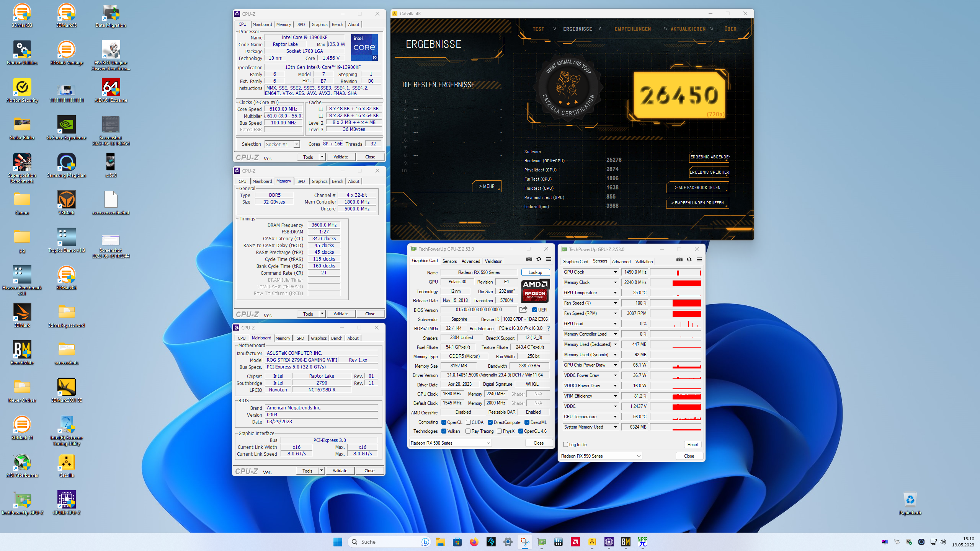Viewport: 980px width, 551px height.
Task: Expand Tools arrow in top CPU-Z window
Action: [x=322, y=156]
